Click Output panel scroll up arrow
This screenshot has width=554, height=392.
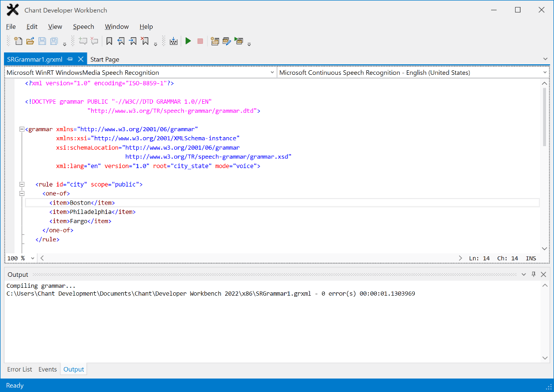coord(545,285)
